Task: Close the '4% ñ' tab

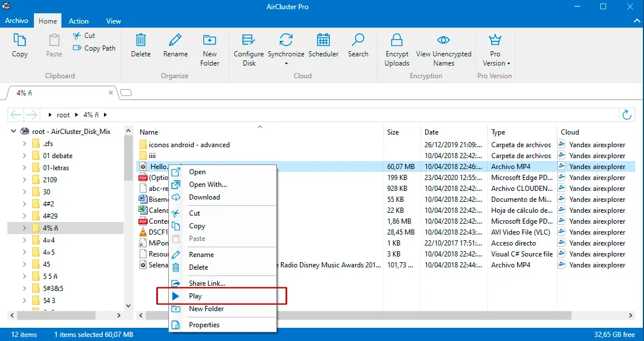Action: [110, 93]
